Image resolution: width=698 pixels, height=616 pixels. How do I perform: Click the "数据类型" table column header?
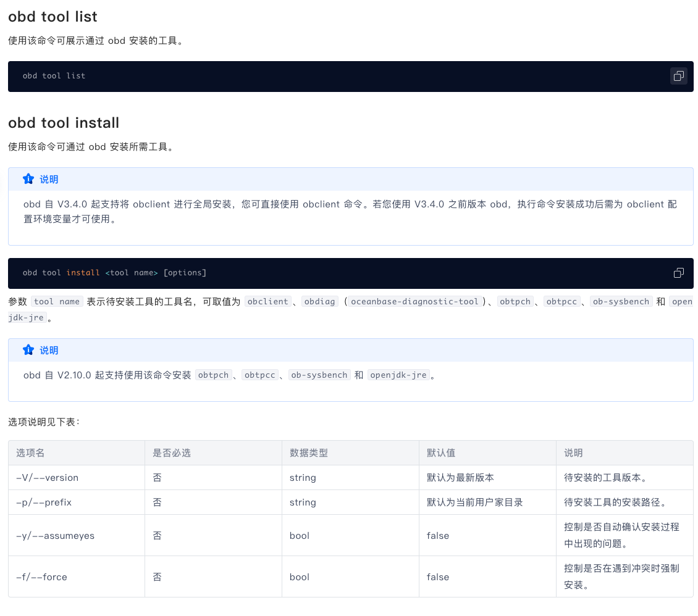coord(308,453)
